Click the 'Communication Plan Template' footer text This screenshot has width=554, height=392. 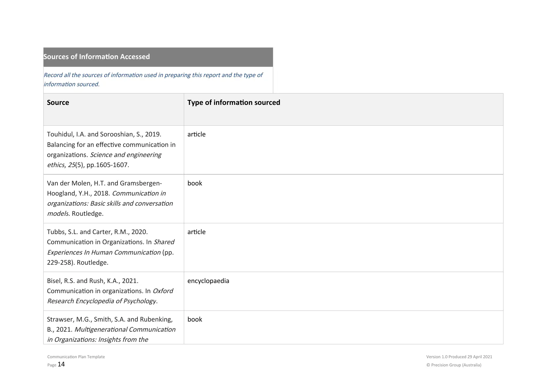[x=76, y=357]
